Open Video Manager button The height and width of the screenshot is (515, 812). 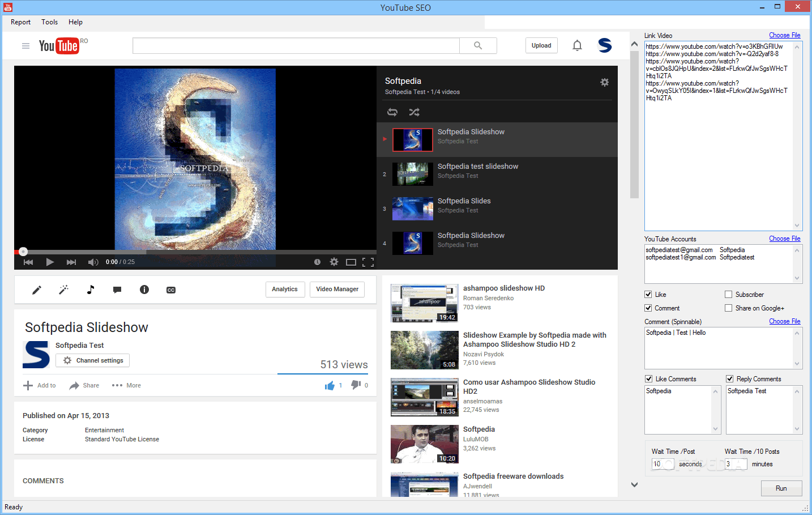(337, 290)
